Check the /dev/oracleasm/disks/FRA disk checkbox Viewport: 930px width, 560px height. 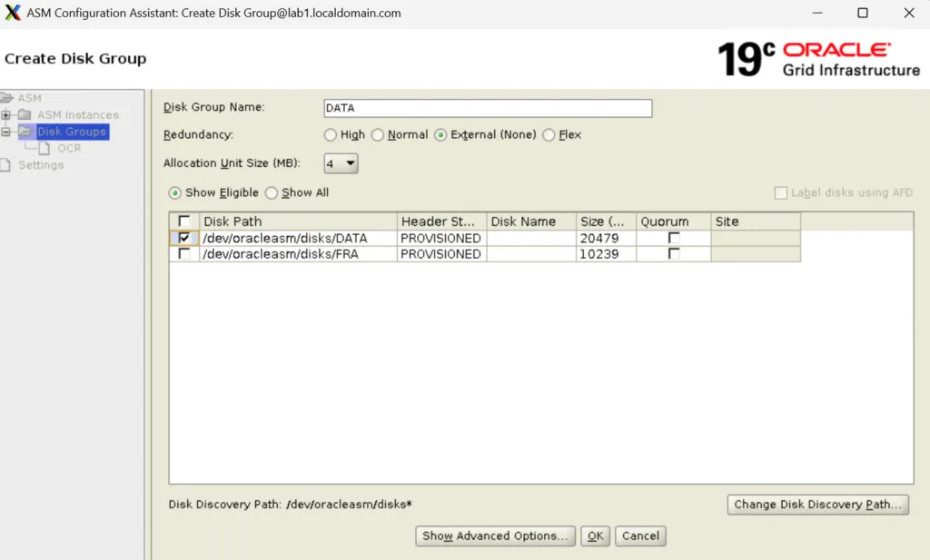(x=183, y=253)
